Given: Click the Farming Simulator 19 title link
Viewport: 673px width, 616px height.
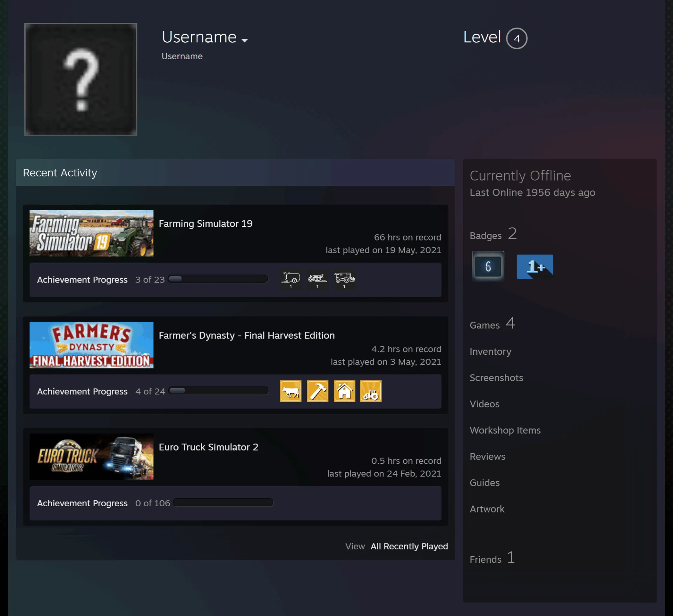Looking at the screenshot, I should click(206, 223).
